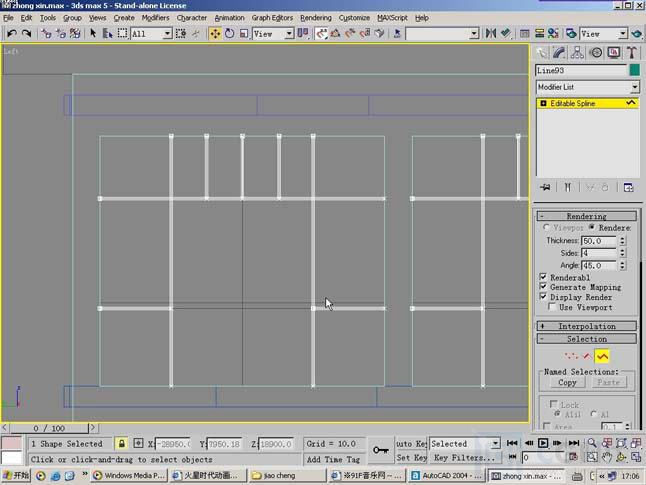
Task: Open the File menu
Action: coord(8,18)
